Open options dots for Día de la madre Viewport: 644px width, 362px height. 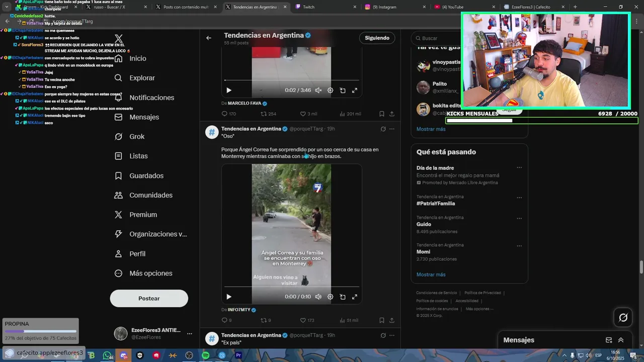519,168
